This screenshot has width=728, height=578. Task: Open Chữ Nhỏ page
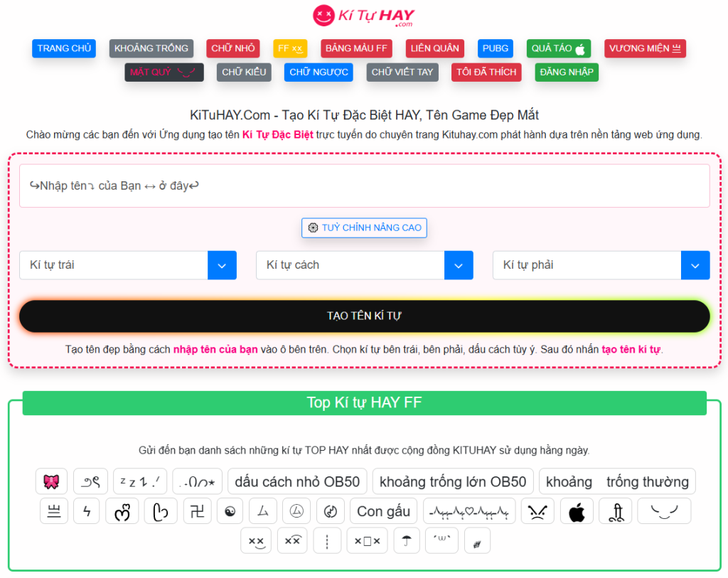233,48
